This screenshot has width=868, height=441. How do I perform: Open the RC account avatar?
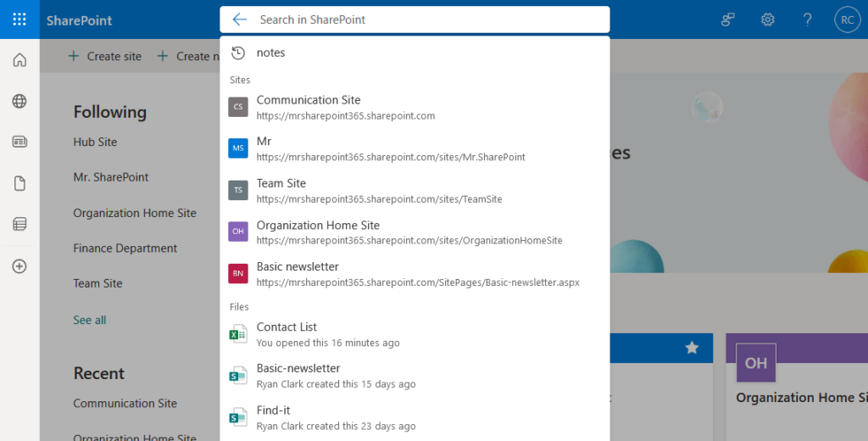848,20
